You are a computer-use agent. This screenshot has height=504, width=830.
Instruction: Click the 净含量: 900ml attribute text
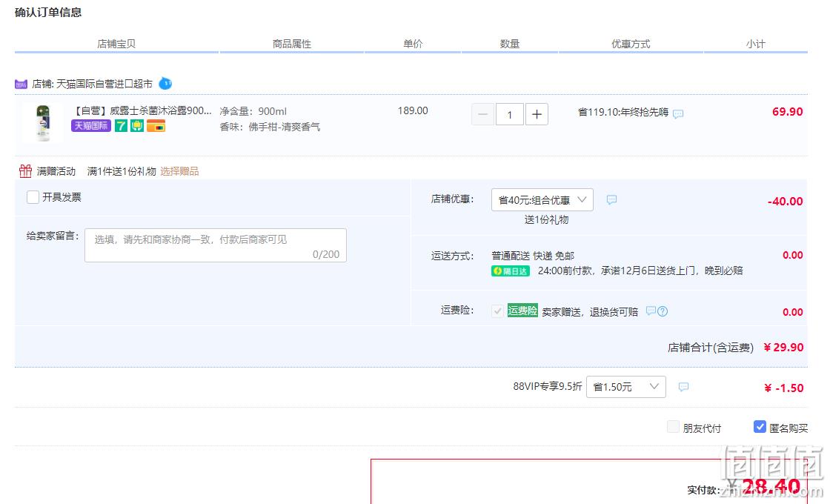(253, 111)
